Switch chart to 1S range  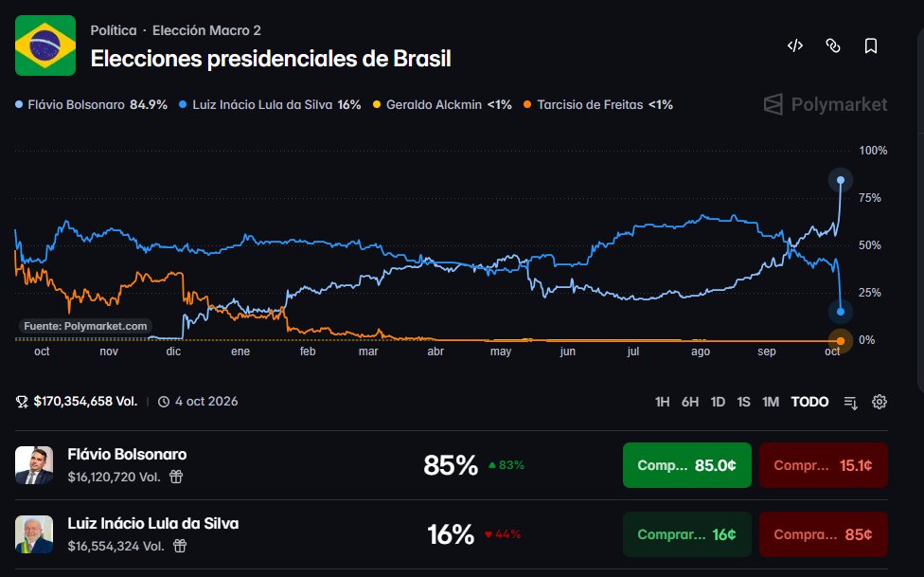744,402
